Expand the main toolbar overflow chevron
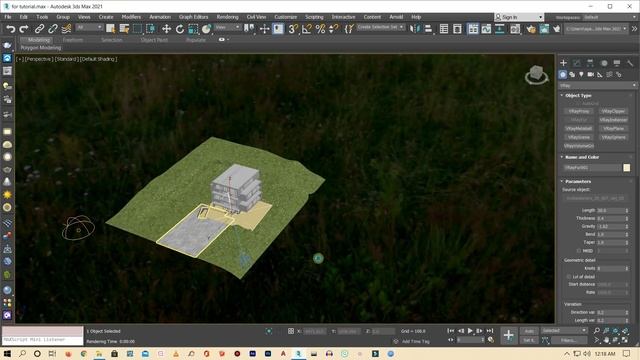Image resolution: width=640 pixels, height=360 pixels. pos(634,29)
